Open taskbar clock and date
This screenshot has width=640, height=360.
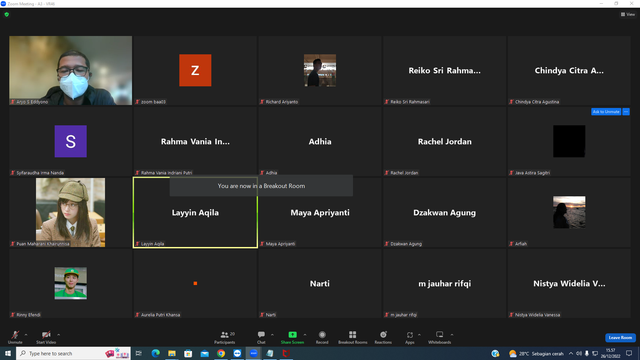pos(611,353)
